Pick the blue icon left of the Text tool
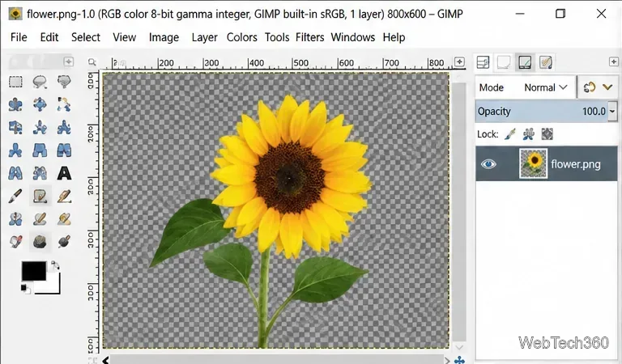Screen dimensions: 622x364 click(x=40, y=173)
